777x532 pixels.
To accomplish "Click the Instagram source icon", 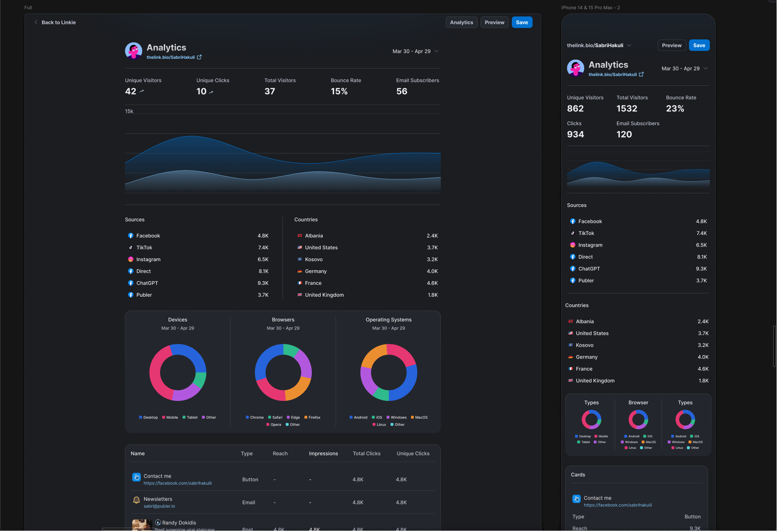I will click(131, 259).
